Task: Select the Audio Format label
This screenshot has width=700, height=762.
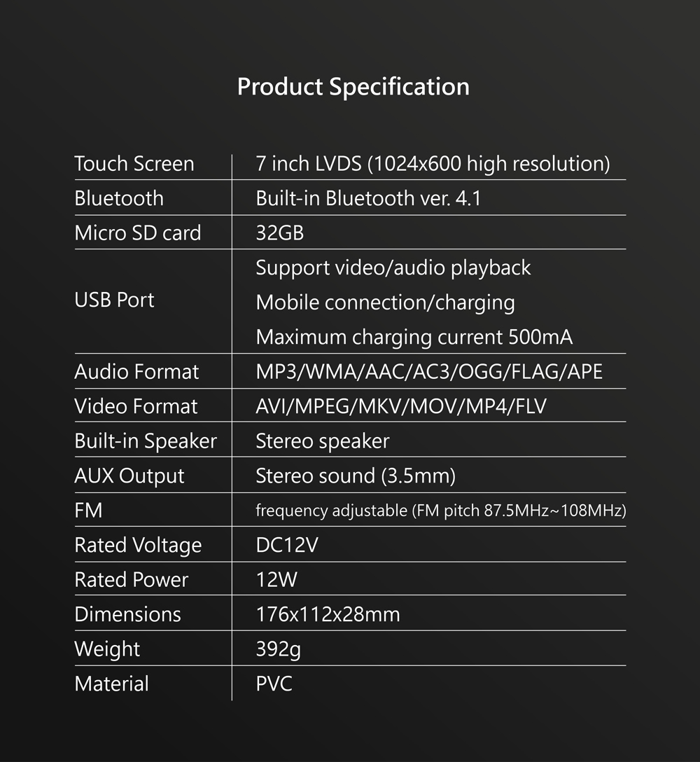Action: [136, 372]
